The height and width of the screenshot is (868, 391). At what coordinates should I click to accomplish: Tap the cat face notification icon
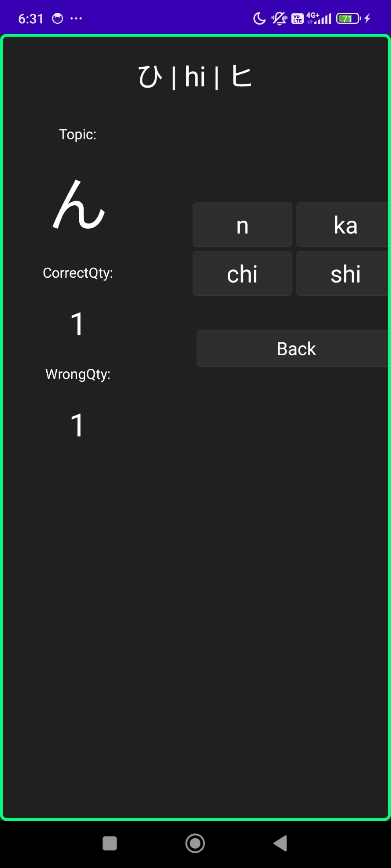58,18
